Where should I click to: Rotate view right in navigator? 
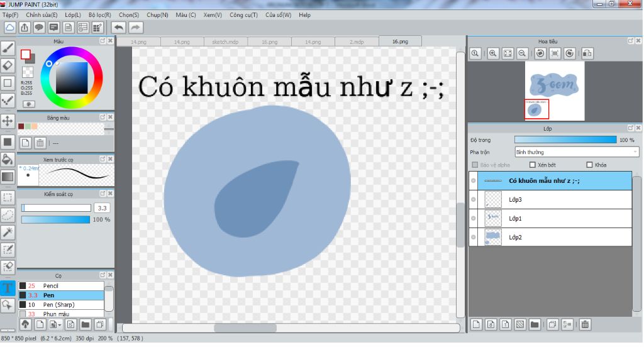click(569, 53)
